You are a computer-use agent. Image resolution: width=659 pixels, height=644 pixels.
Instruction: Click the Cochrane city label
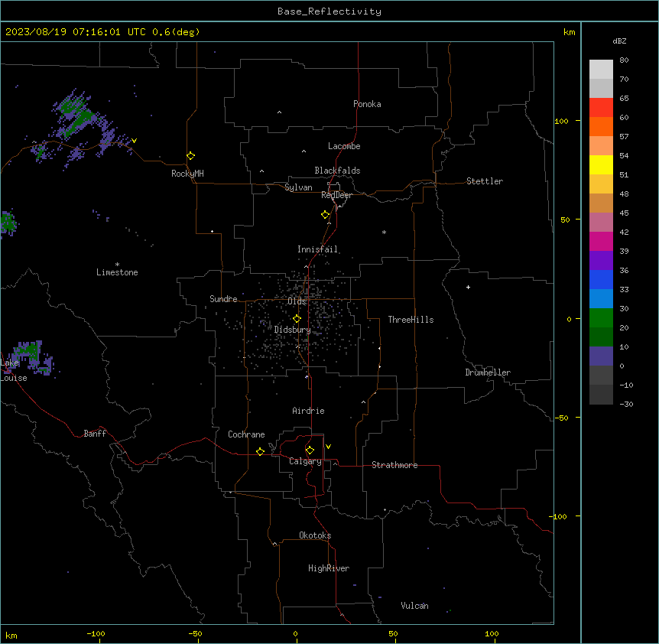point(246,434)
